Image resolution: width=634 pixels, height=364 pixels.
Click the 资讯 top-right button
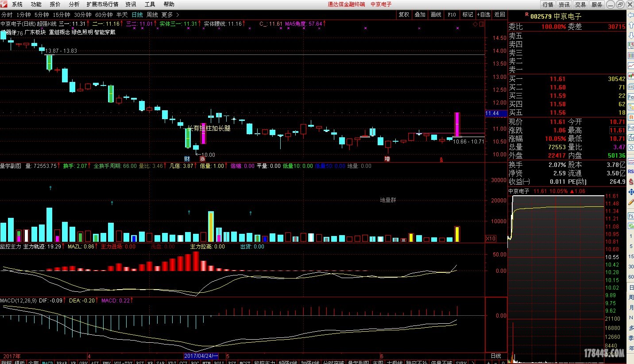pyautogui.click(x=564, y=4)
